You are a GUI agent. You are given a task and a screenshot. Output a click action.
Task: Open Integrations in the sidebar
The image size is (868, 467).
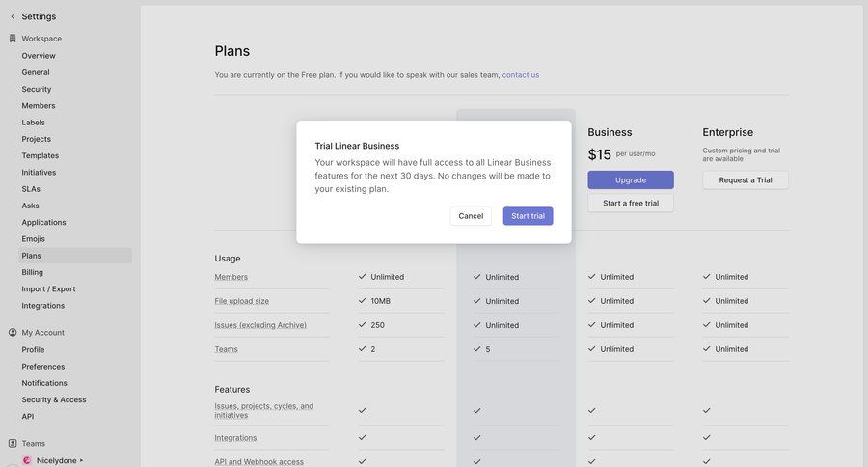tap(43, 305)
